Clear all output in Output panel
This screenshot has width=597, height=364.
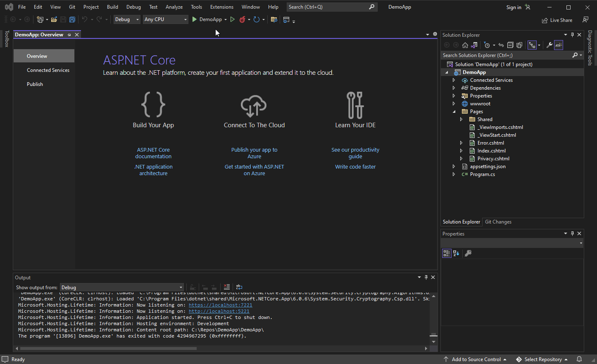coord(227,287)
